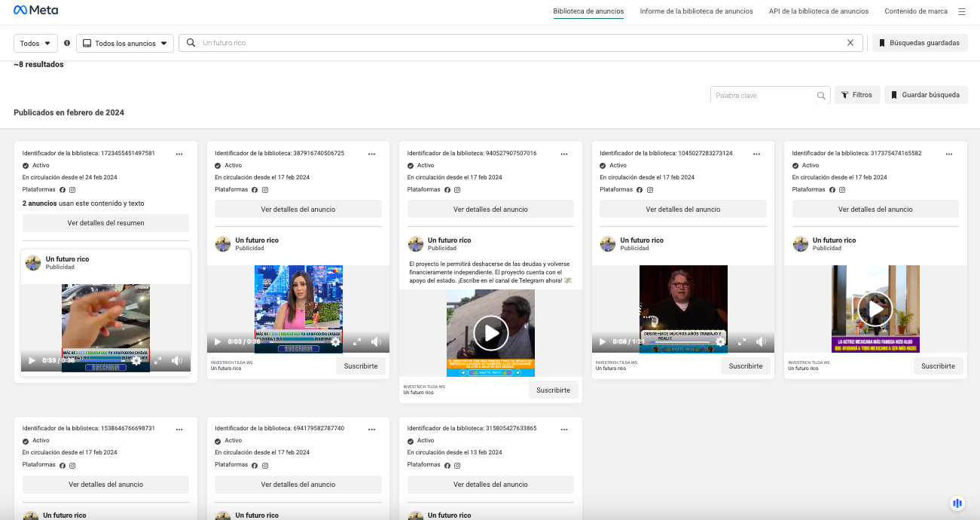This screenshot has width=980, height=520.
Task: Click the advertiser avatar on ad 1045027283273124
Action: tap(608, 244)
